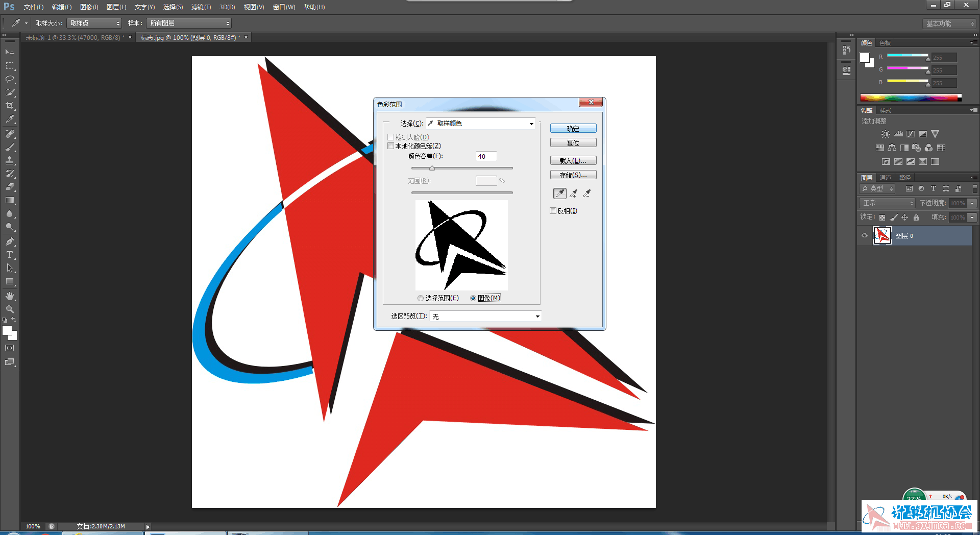Switch to the 色板 swatches tab

[x=886, y=43]
